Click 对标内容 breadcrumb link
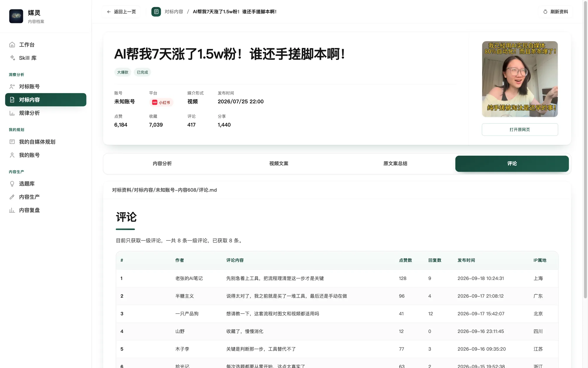Image resolution: width=588 pixels, height=368 pixels. pos(174,12)
